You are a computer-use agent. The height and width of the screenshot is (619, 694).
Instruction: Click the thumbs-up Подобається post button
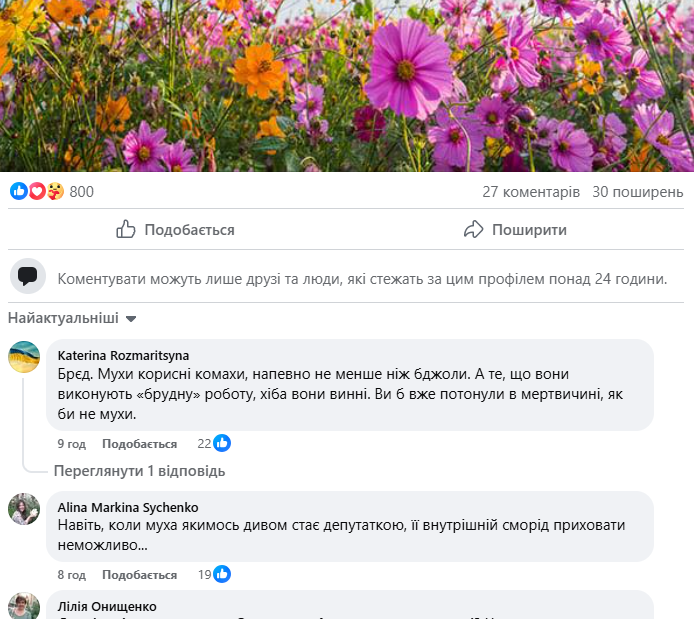click(176, 230)
